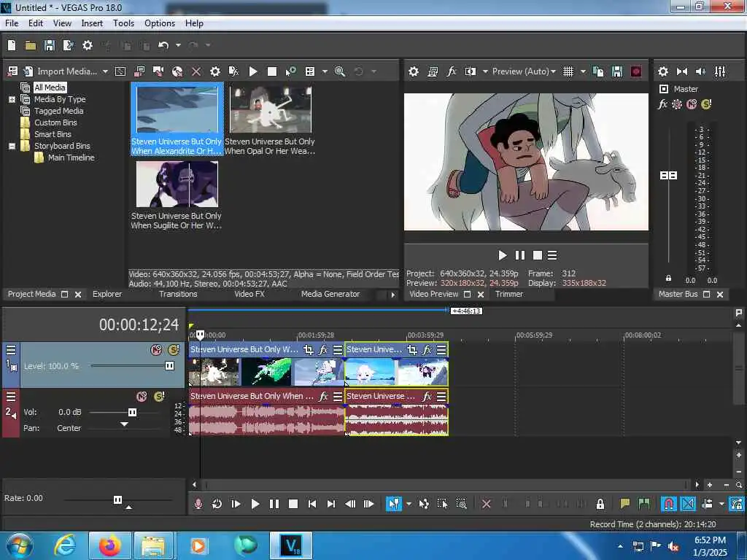Open preview overlays grid icon
This screenshot has width=747, height=560.
tap(568, 71)
